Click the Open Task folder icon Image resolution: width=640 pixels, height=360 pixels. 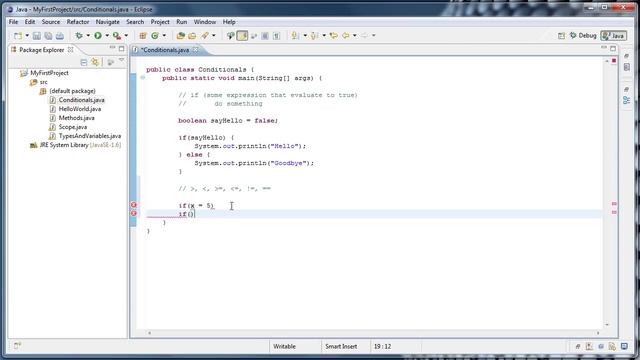(192, 36)
